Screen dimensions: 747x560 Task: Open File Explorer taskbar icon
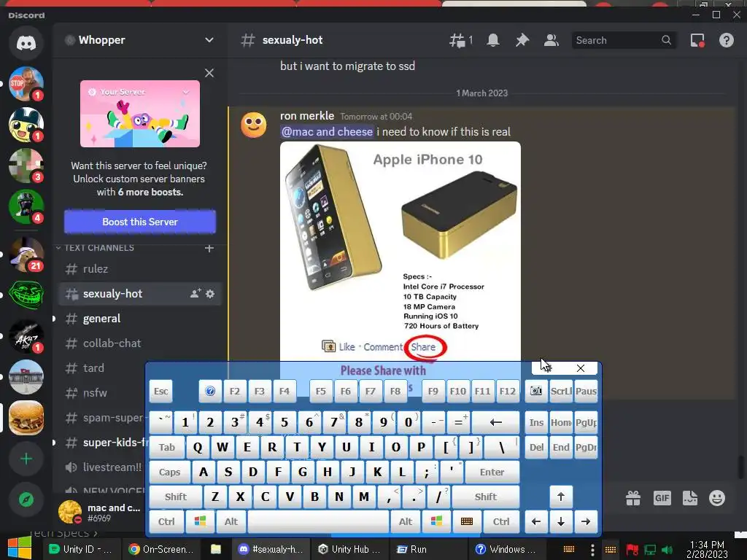(216, 549)
